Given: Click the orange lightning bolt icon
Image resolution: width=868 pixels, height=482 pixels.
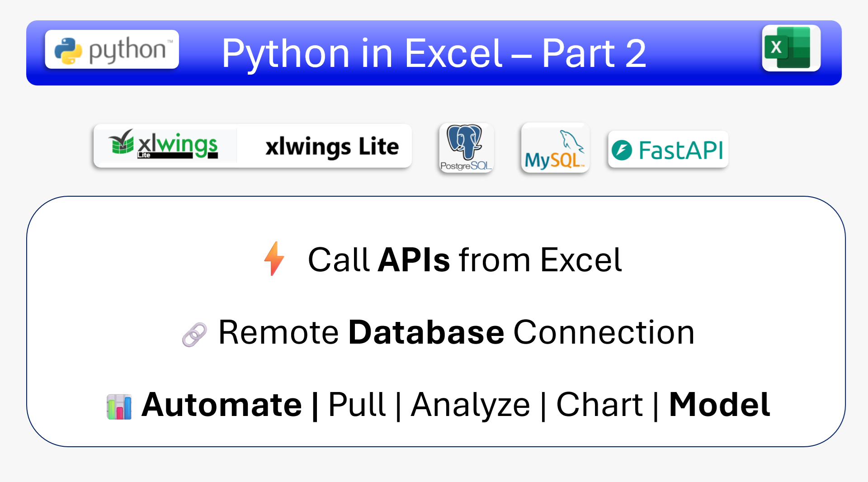Looking at the screenshot, I should tap(274, 259).
